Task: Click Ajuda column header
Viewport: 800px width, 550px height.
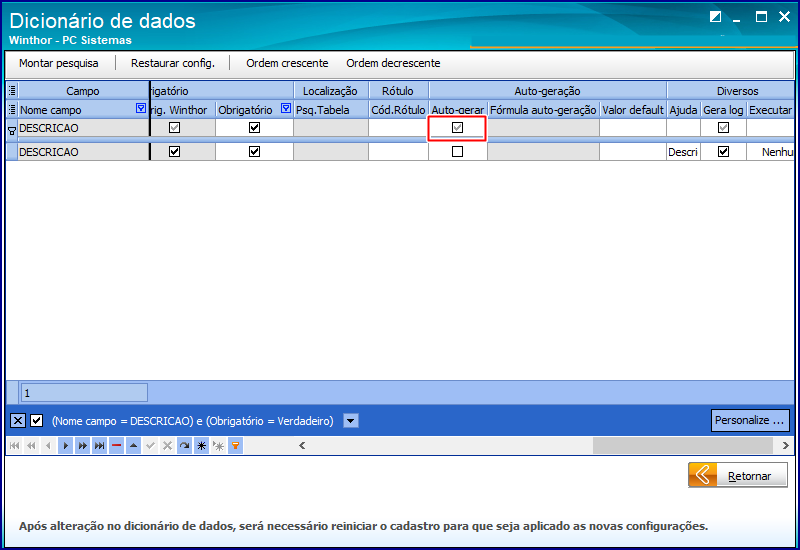Action: point(683,110)
